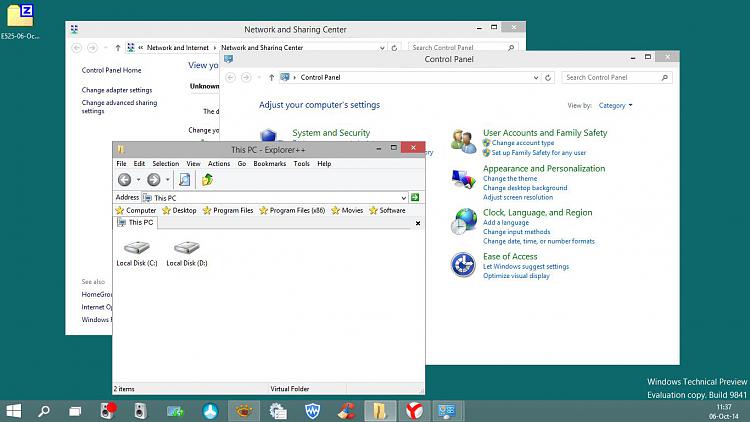Viewport: 750px width, 422px height.
Task: Close the This PC tab via its X
Action: tap(418, 223)
